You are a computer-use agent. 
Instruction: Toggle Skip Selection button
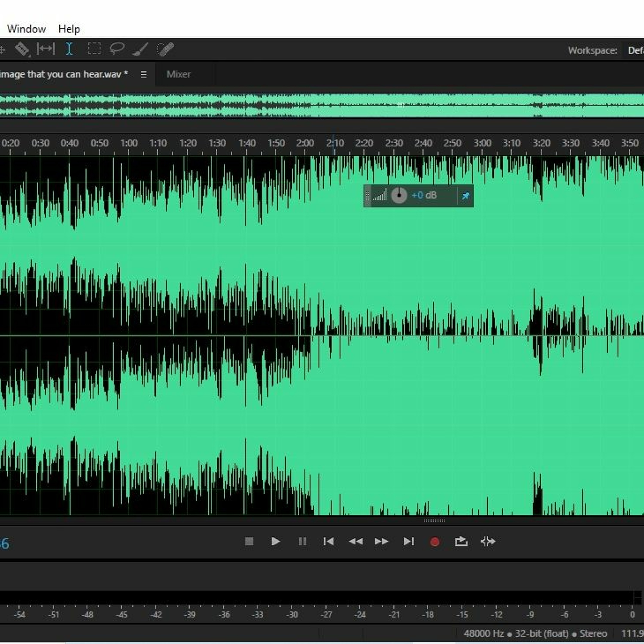(488, 541)
